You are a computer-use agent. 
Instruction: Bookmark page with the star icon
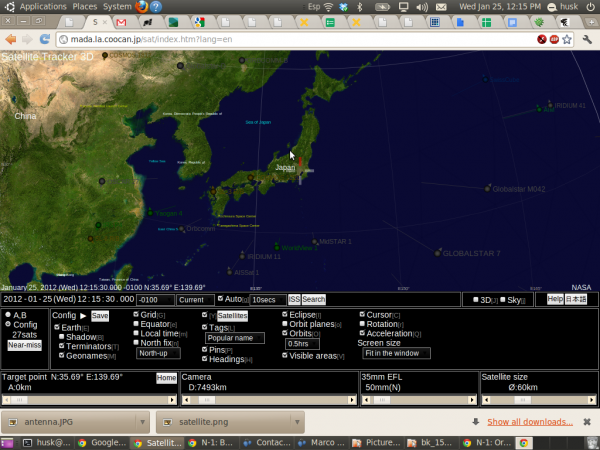pyautogui.click(x=567, y=39)
